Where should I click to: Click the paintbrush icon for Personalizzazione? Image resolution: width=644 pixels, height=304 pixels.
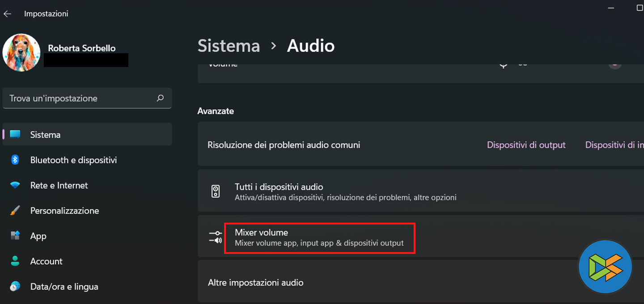coord(15,211)
